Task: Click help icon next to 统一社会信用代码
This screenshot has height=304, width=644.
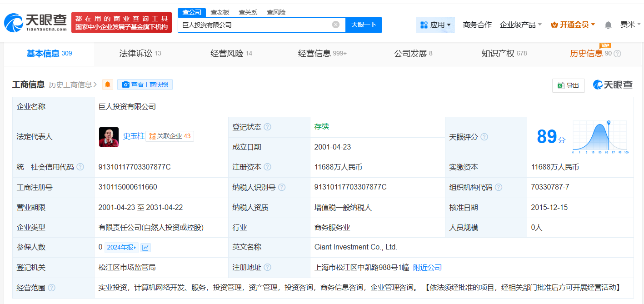Action: pyautogui.click(x=80, y=167)
